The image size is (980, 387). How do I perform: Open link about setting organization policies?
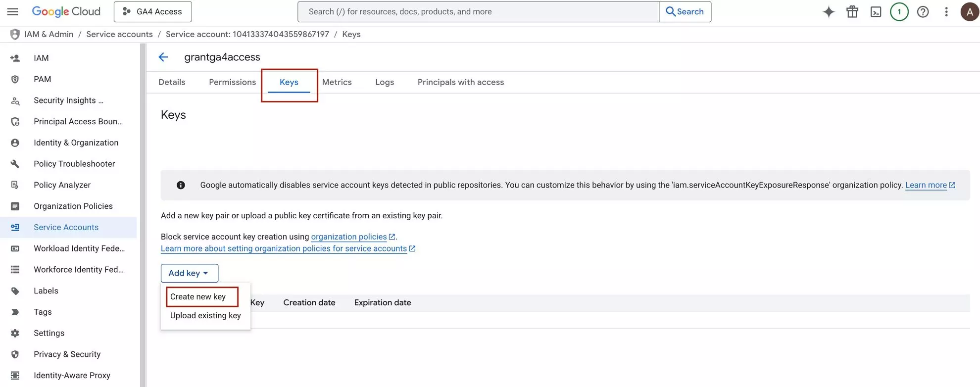coord(284,248)
